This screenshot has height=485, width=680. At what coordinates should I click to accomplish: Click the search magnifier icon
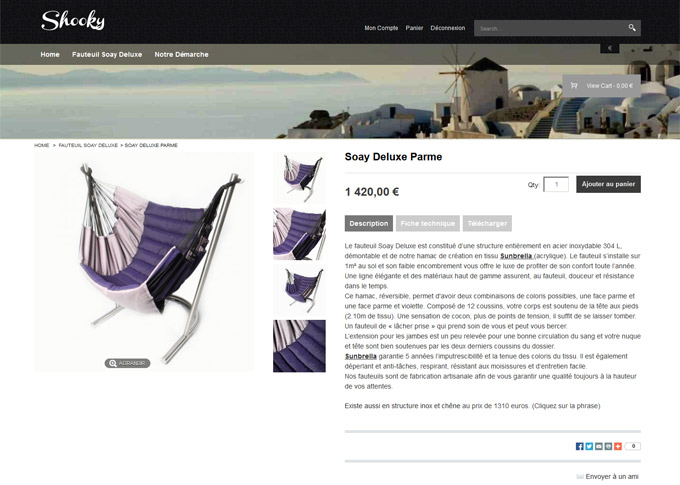pos(632,28)
